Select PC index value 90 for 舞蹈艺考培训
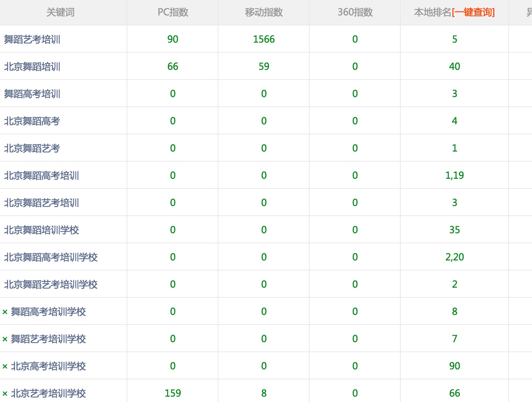The height and width of the screenshot is (402, 532). (173, 39)
